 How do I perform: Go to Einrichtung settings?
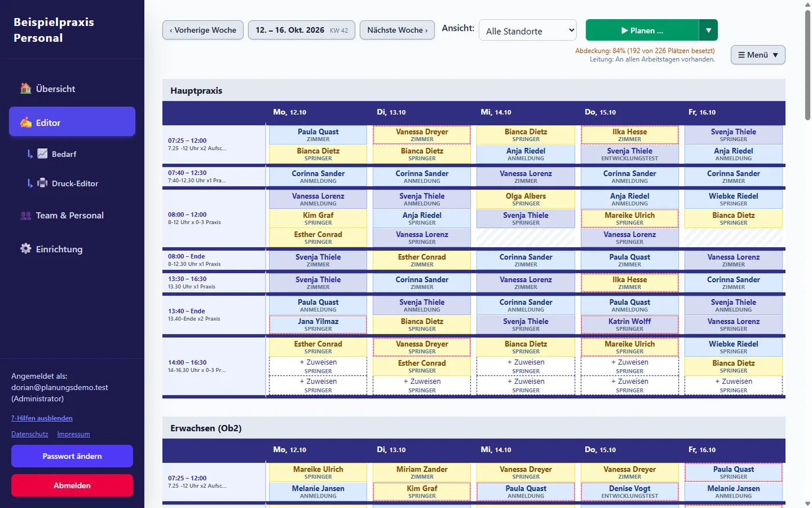point(72,249)
